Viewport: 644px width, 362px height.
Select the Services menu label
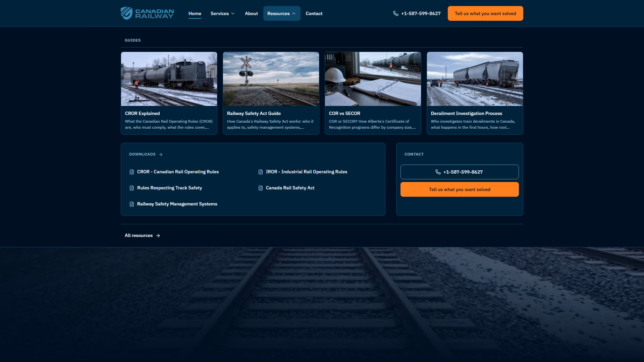point(220,13)
